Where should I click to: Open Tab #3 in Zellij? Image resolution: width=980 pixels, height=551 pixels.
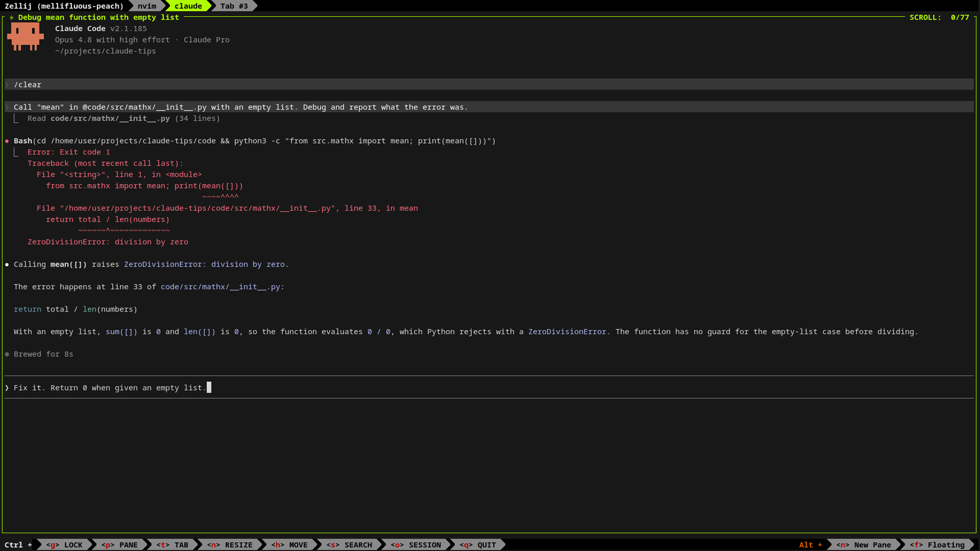point(234,6)
